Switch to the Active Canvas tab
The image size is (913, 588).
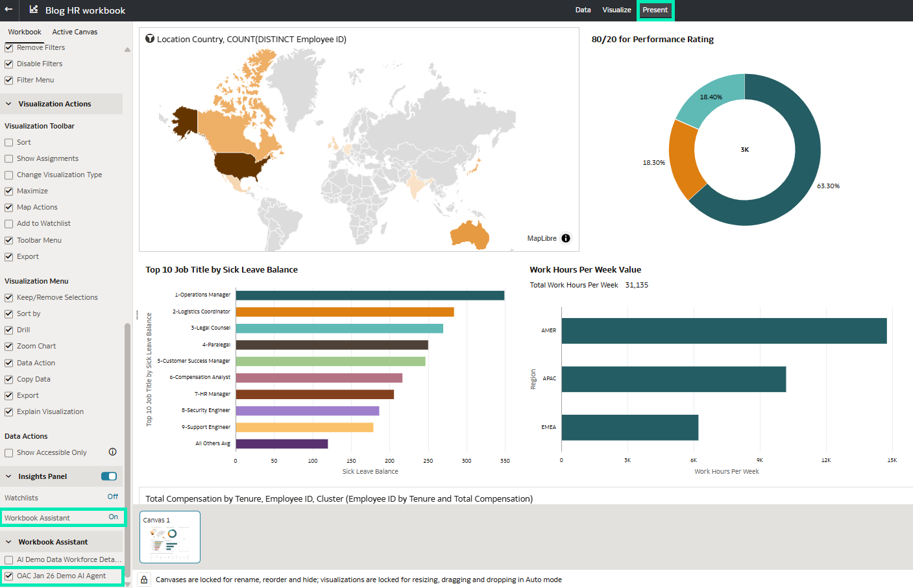pyautogui.click(x=75, y=32)
